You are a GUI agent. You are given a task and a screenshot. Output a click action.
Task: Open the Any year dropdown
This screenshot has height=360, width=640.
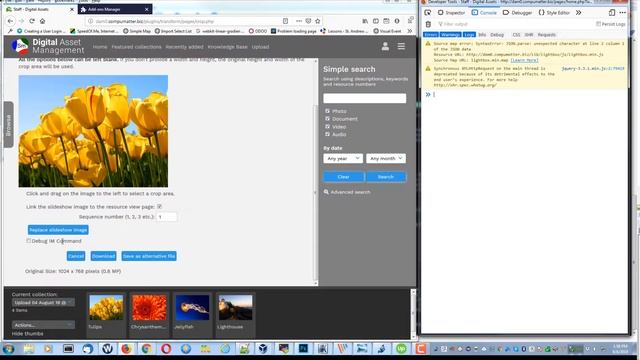pos(343,158)
